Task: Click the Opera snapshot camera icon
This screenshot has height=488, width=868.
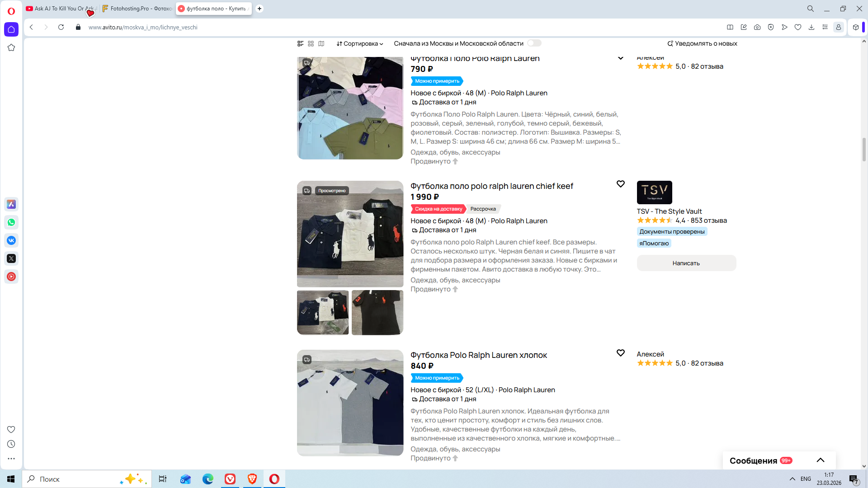Action: (x=757, y=27)
